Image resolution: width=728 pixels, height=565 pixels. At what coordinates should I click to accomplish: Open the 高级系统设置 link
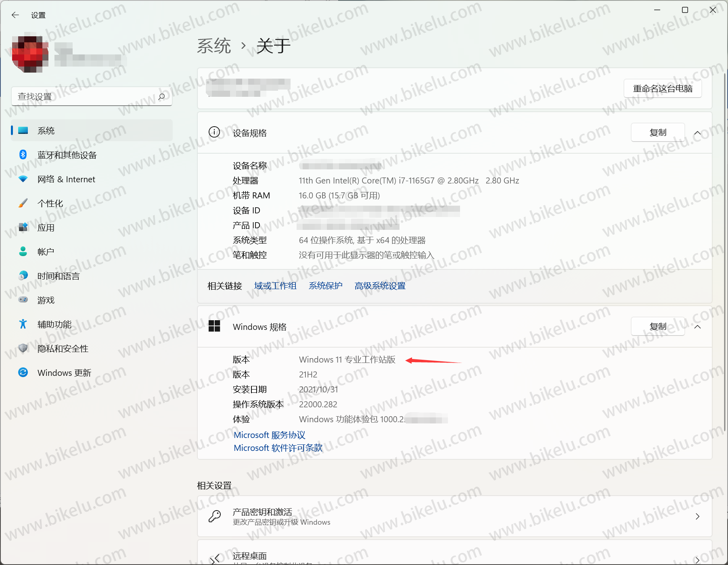pos(380,286)
